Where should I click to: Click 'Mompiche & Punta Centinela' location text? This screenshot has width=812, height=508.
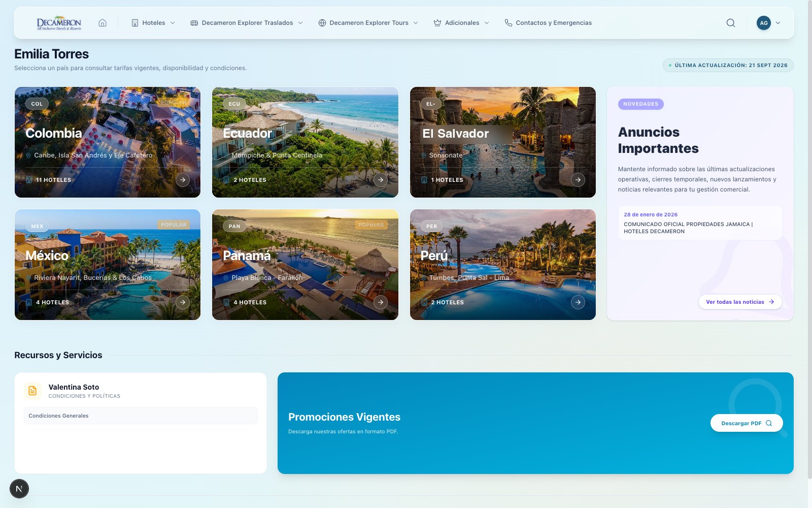(x=277, y=155)
